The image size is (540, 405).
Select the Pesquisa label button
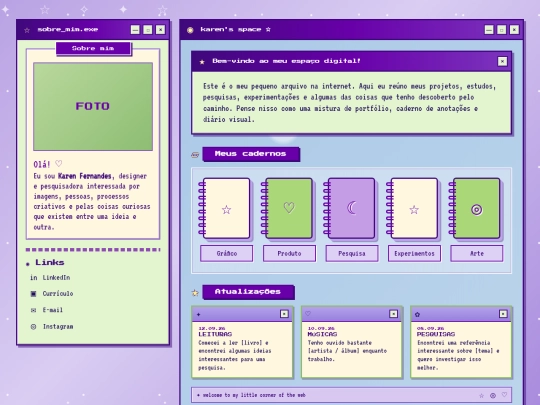(352, 253)
